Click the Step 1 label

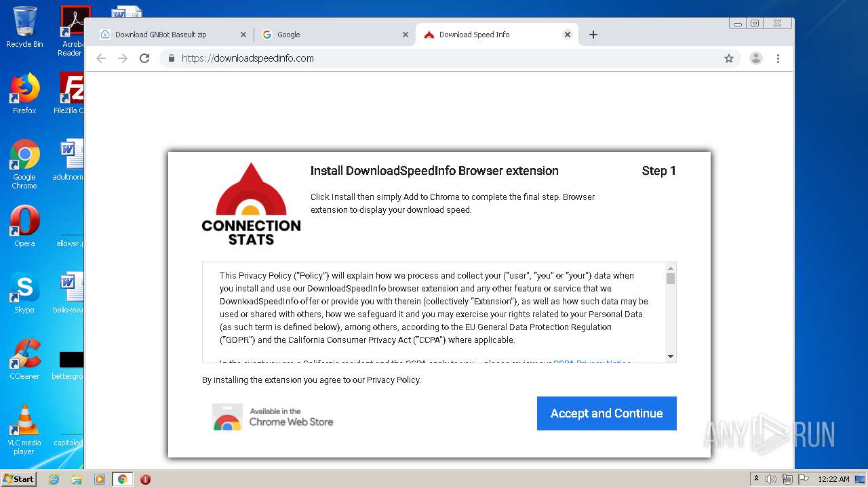(659, 171)
